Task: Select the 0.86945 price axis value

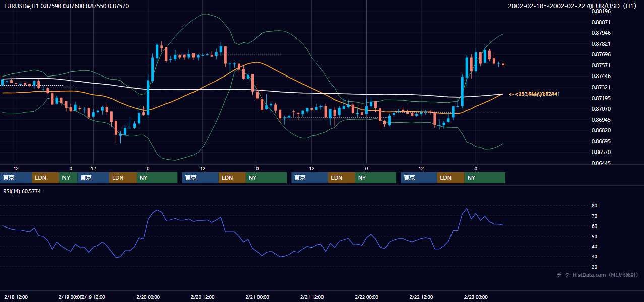Action: tap(601, 120)
